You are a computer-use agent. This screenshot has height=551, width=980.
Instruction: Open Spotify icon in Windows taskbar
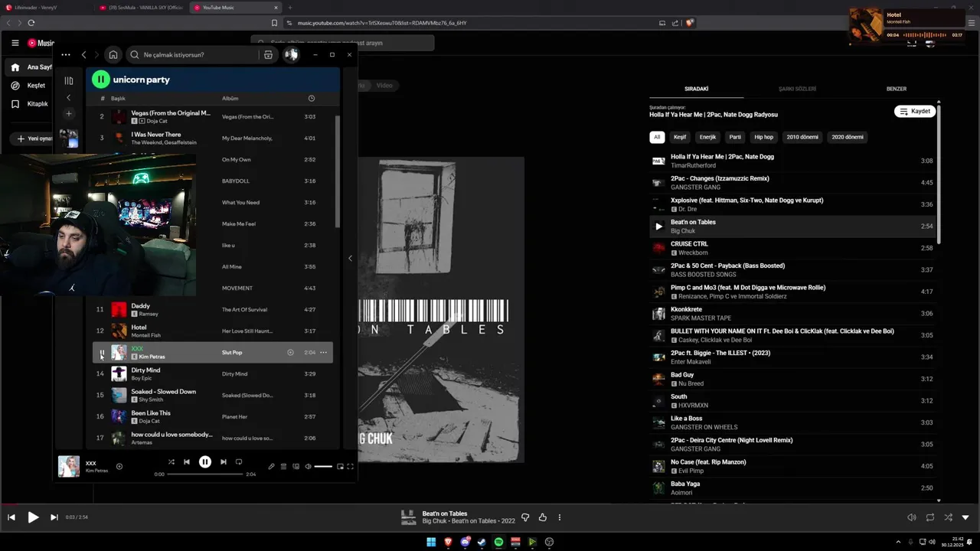click(x=498, y=542)
